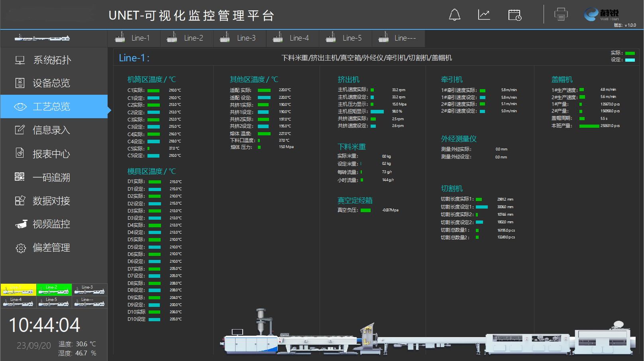
Task: Click 信息录入 in the sidebar
Action: coord(51,130)
